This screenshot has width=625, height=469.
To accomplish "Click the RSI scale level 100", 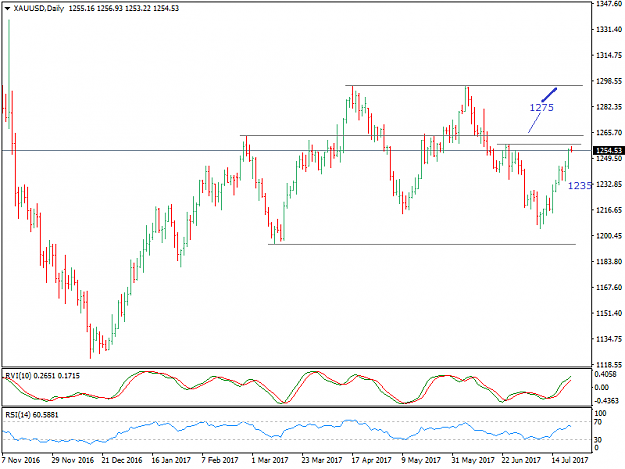I will [x=600, y=414].
